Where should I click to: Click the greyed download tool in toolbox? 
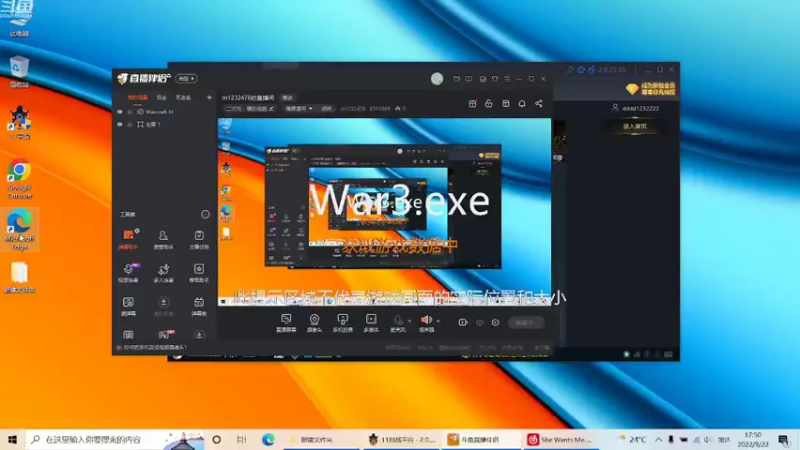[163, 306]
